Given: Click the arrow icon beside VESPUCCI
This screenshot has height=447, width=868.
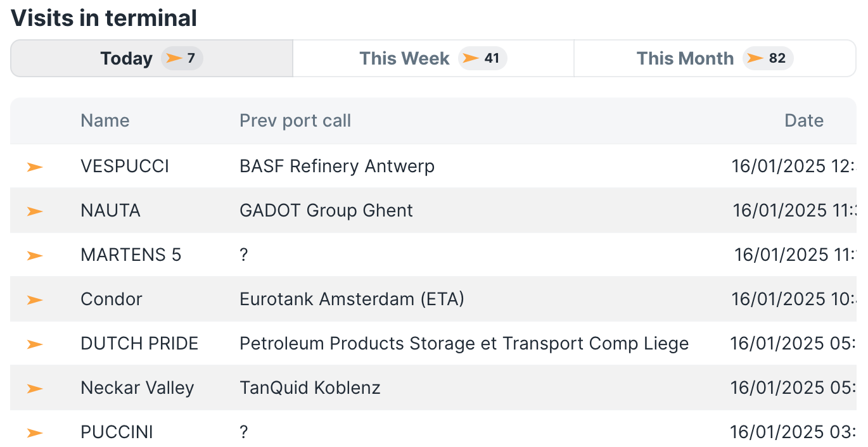Looking at the screenshot, I should tap(35, 167).
